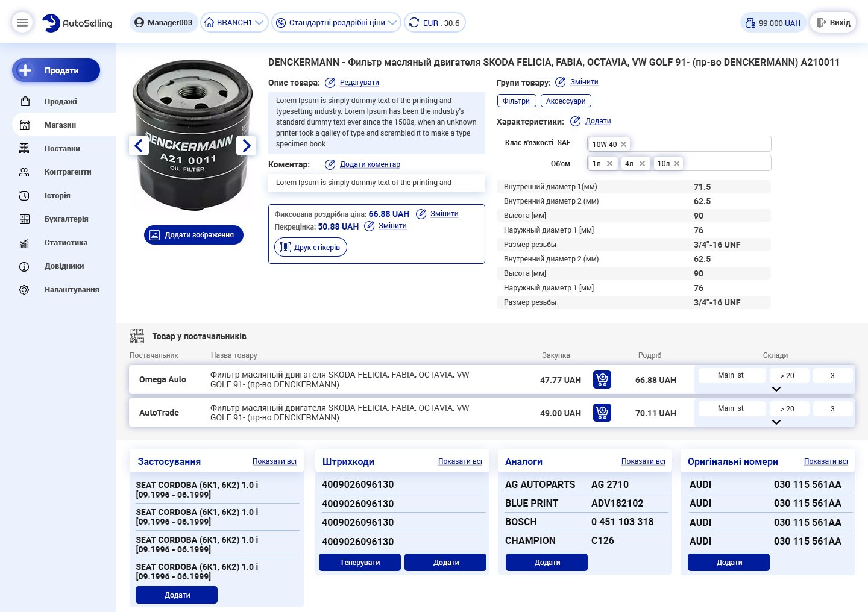Click the AutoSelling logo
This screenshot has width=868, height=612.
pyautogui.click(x=77, y=23)
